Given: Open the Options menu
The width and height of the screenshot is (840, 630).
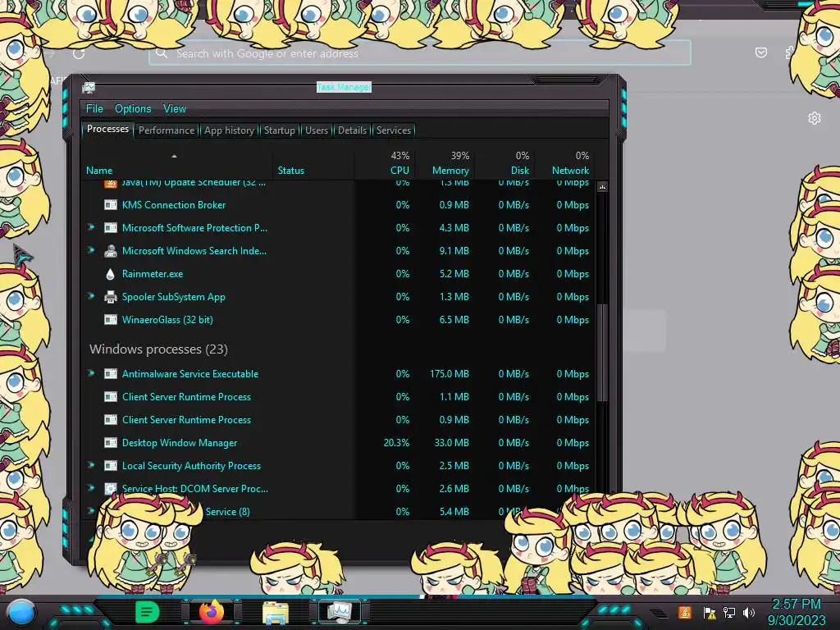Looking at the screenshot, I should 133,109.
